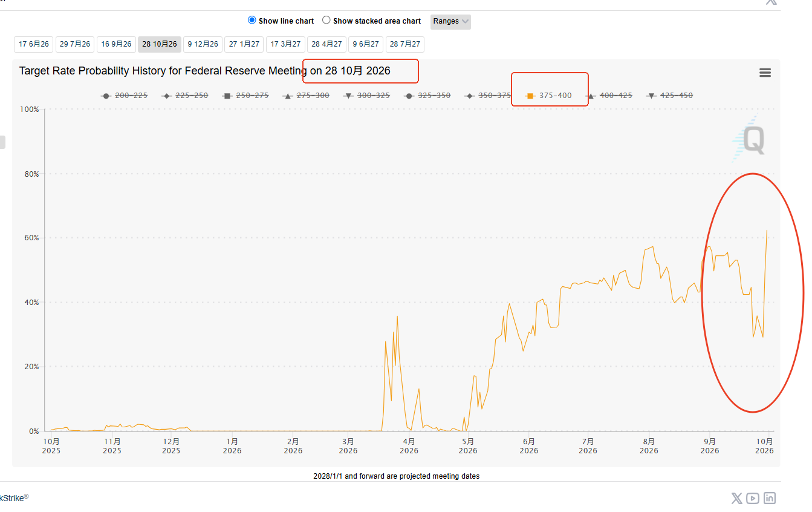The width and height of the screenshot is (812, 512).
Task: Click the 3月 2026 x-axis label
Action: click(348, 446)
